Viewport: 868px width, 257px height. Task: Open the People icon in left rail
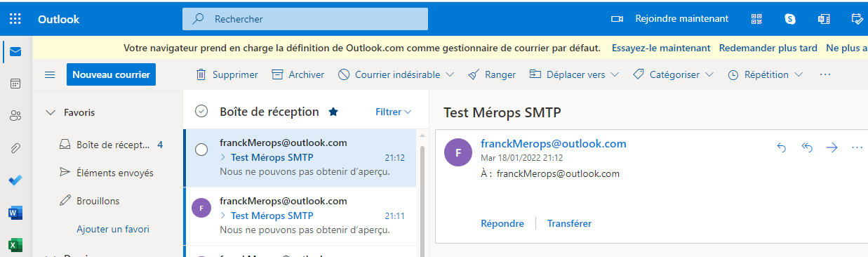tap(15, 116)
